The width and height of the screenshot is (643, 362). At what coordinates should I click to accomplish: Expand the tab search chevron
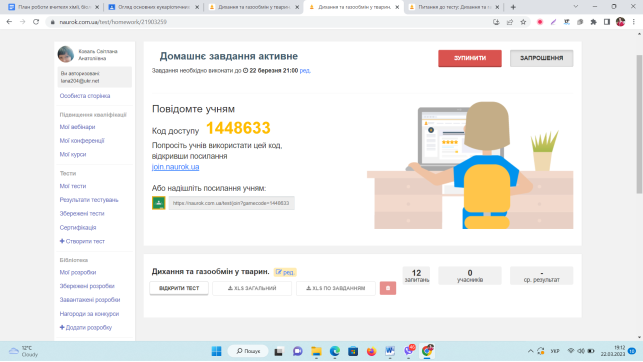[x=575, y=7]
